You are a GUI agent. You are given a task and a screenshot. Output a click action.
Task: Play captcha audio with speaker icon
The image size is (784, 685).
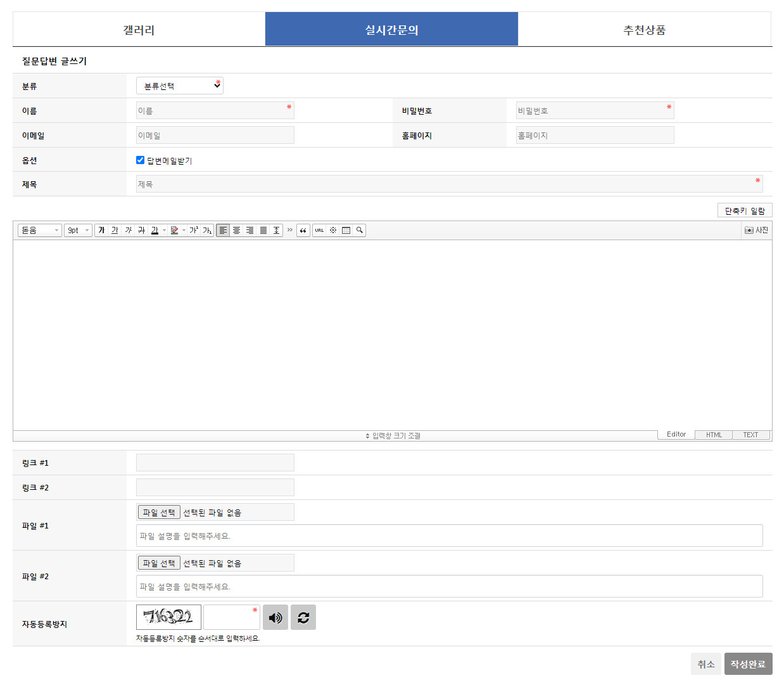click(275, 617)
